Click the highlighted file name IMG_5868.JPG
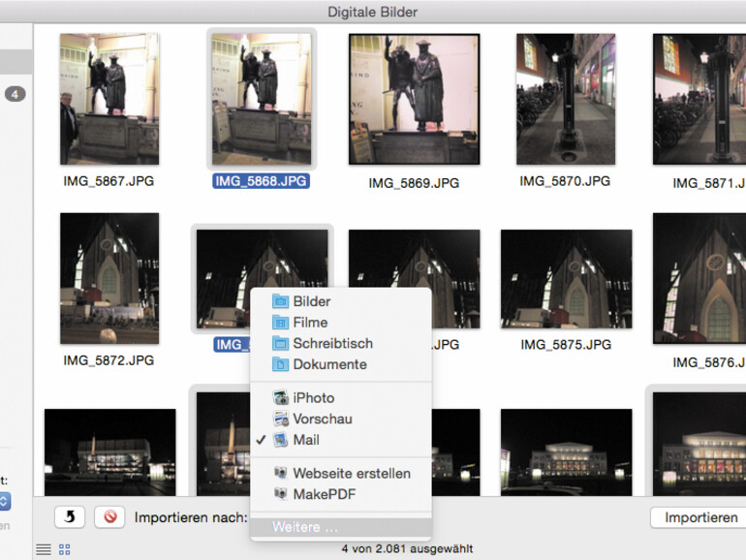Viewport: 746px width, 560px height. click(262, 181)
